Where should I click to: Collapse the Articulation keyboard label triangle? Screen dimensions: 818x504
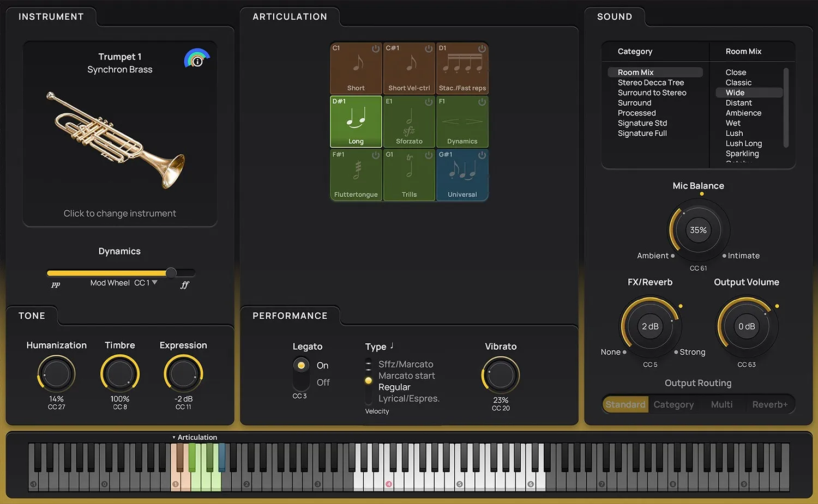coord(174,438)
